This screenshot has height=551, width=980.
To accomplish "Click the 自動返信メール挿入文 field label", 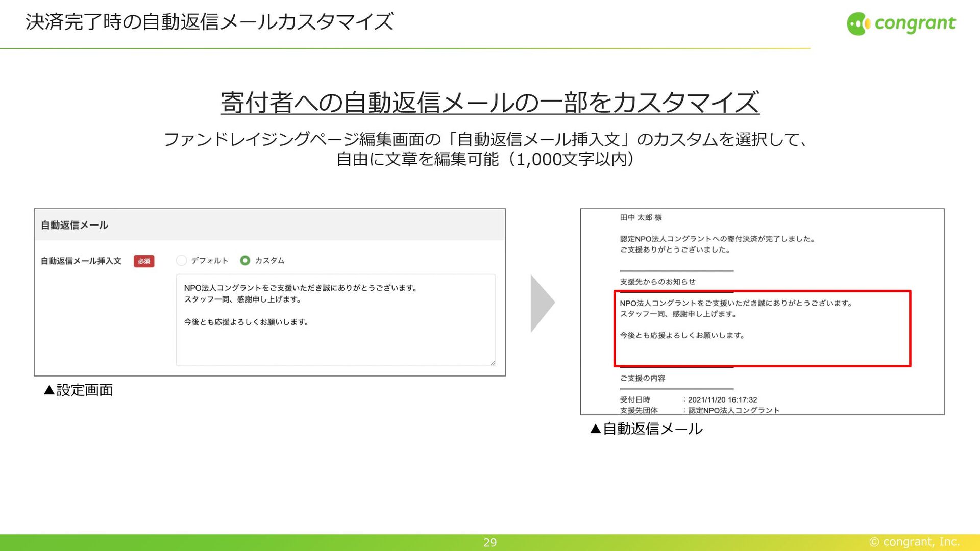I will 81,261.
